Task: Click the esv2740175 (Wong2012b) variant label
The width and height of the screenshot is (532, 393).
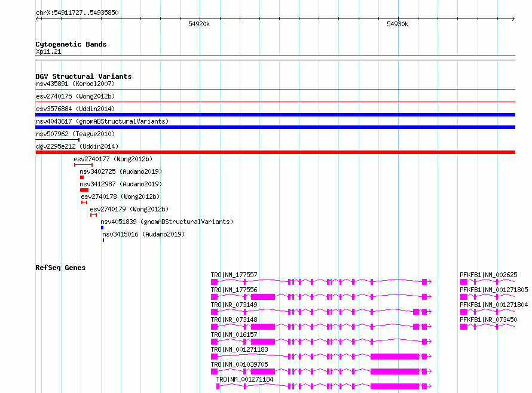Action: pyautogui.click(x=75, y=96)
